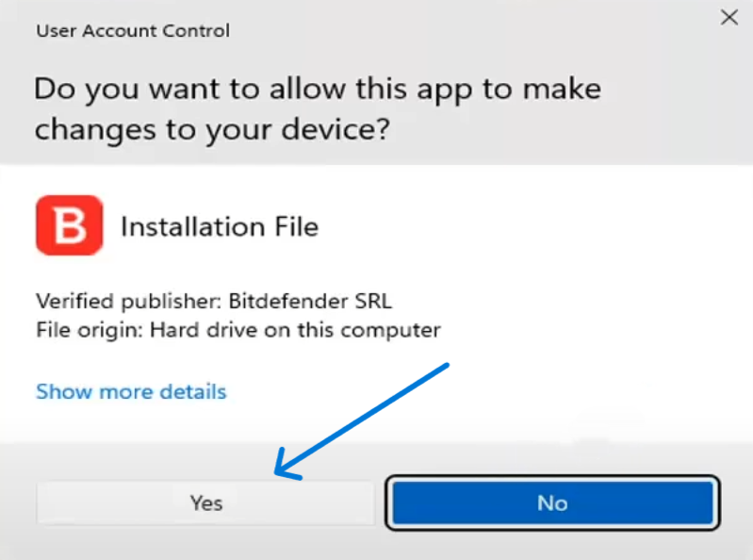753x560 pixels.
Task: Click the word "details" in the blue link
Action: coord(192,391)
